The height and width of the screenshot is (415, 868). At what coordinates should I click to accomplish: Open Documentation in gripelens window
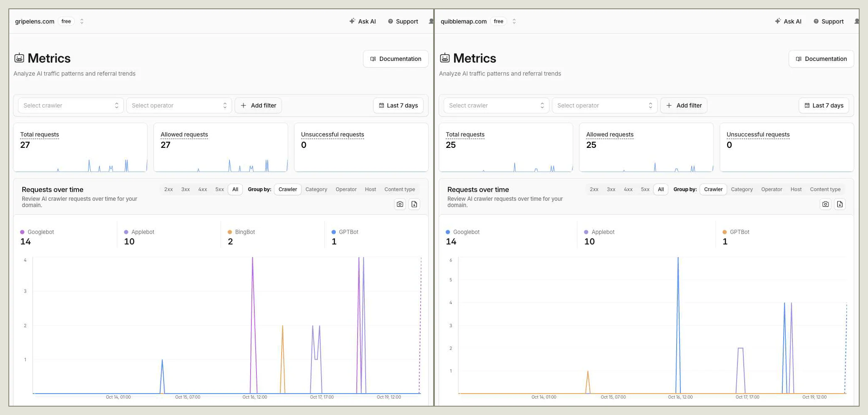pyautogui.click(x=395, y=59)
